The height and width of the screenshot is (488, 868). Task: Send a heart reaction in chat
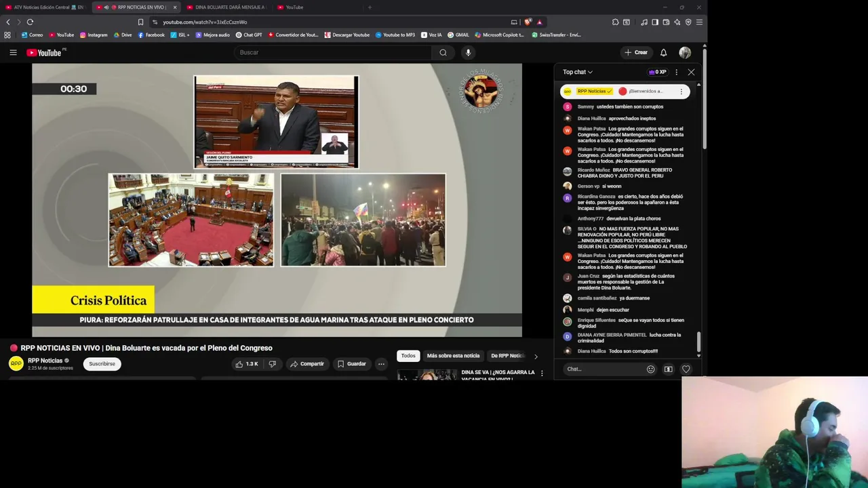686,369
